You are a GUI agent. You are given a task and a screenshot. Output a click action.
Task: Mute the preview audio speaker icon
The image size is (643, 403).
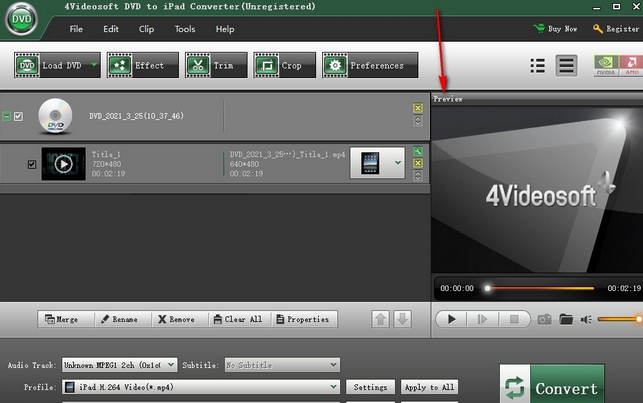click(x=586, y=319)
